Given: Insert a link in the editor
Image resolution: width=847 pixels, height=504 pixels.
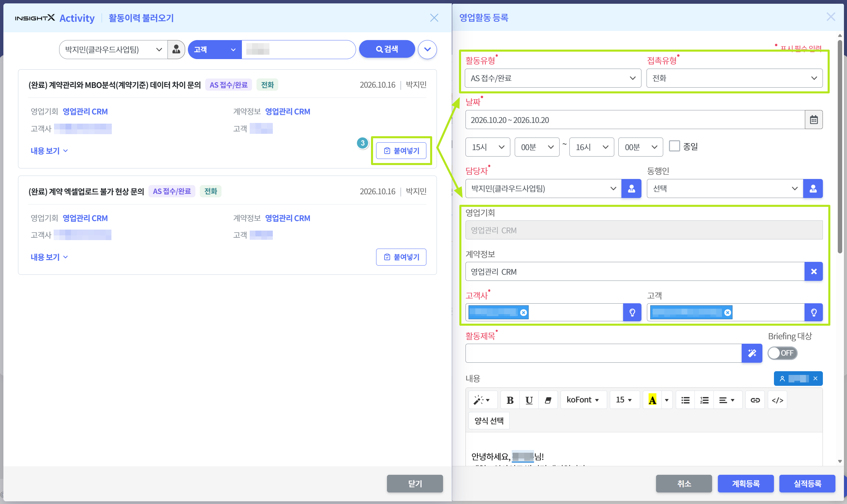Looking at the screenshot, I should [755, 400].
